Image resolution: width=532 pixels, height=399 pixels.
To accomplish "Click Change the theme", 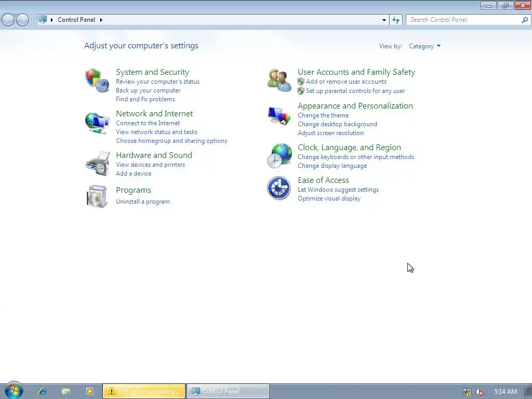I will tap(323, 115).
